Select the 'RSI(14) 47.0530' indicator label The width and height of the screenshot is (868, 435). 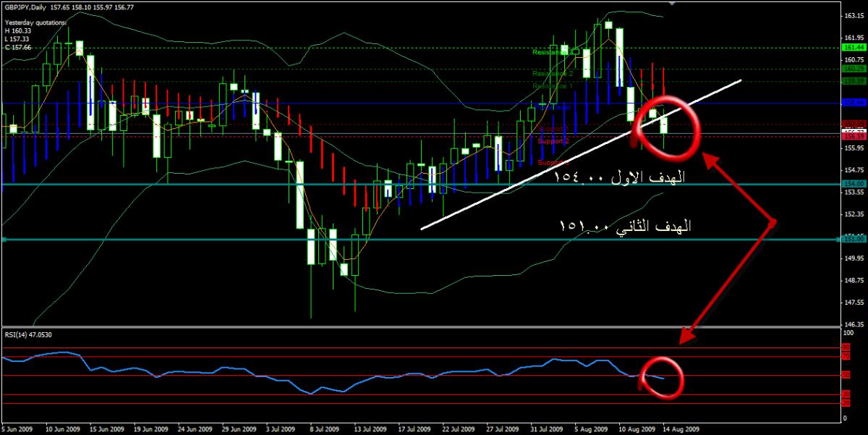coord(29,334)
